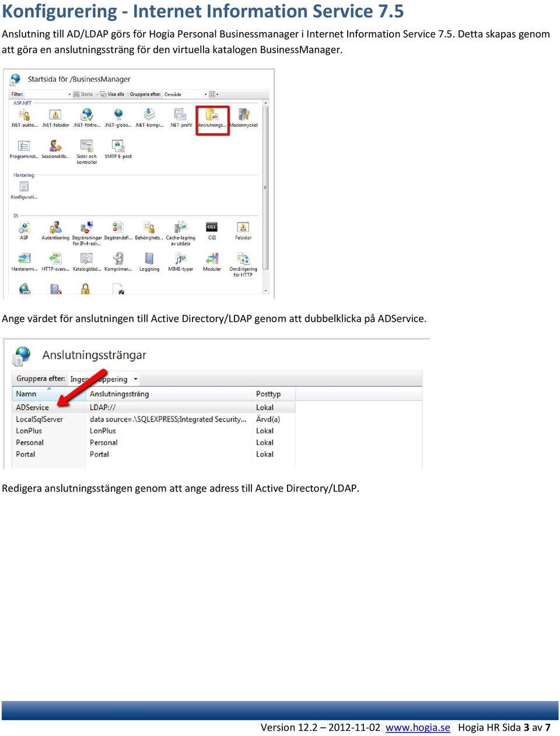The image size is (560, 736).
Task: Open the Programinställningar icon
Action: coord(24,149)
